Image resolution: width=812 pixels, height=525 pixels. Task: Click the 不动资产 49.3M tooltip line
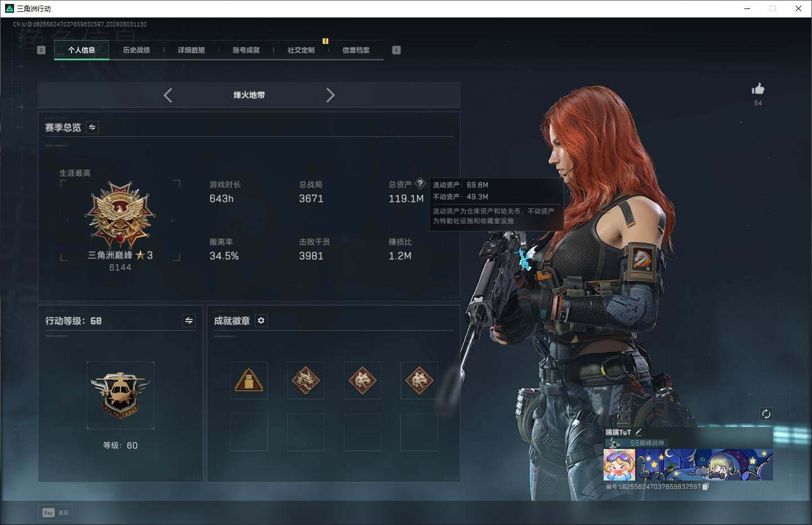tap(461, 197)
